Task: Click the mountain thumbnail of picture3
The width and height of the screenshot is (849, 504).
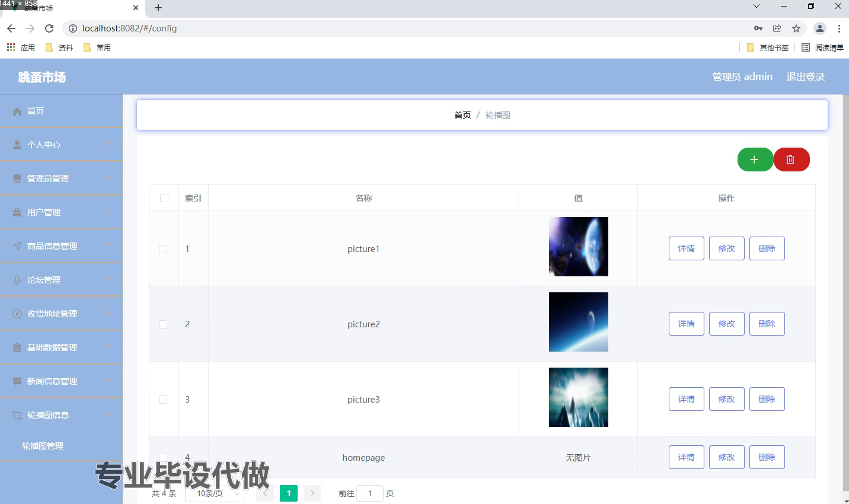Action: [579, 397]
